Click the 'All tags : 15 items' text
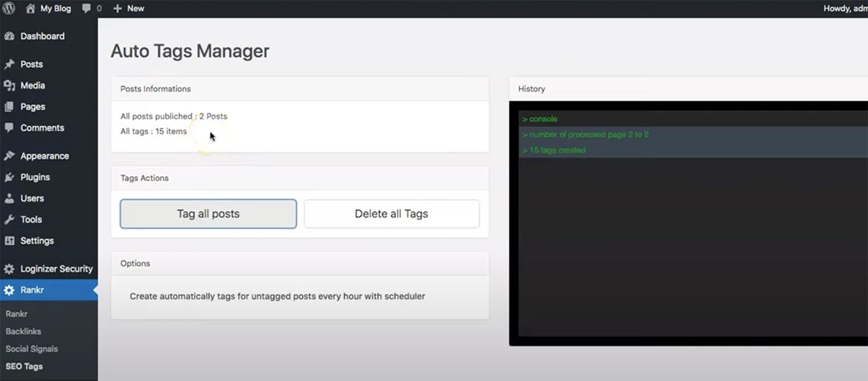The image size is (868, 381). [154, 131]
